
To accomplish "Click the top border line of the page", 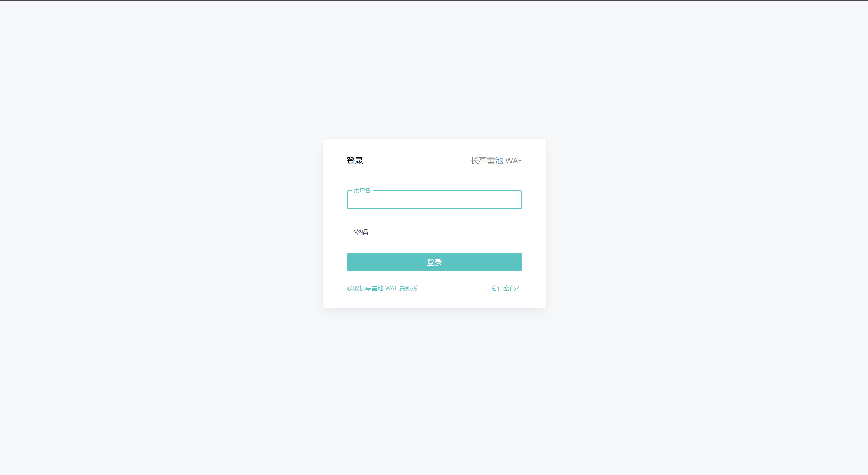I will click(434, 0).
